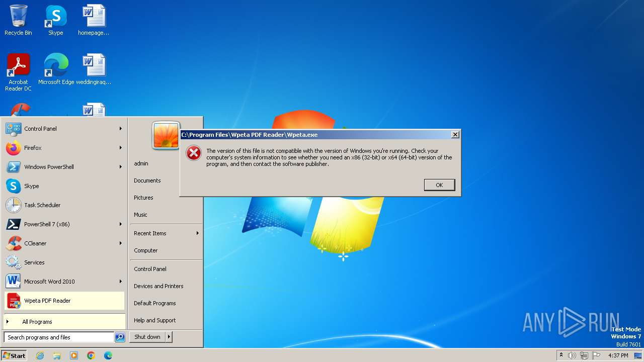Click the CCleaner icon in Start menu
This screenshot has height=362, width=644.
tap(13, 243)
